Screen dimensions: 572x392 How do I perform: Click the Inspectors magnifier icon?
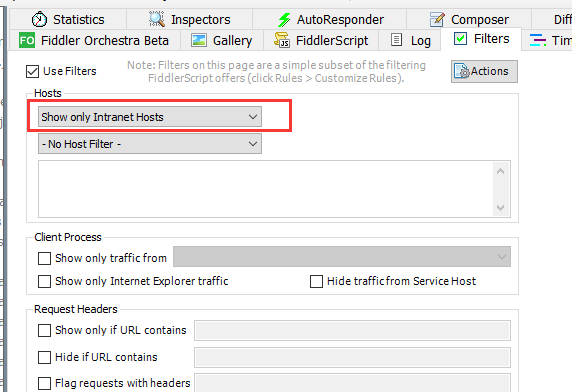coord(157,19)
